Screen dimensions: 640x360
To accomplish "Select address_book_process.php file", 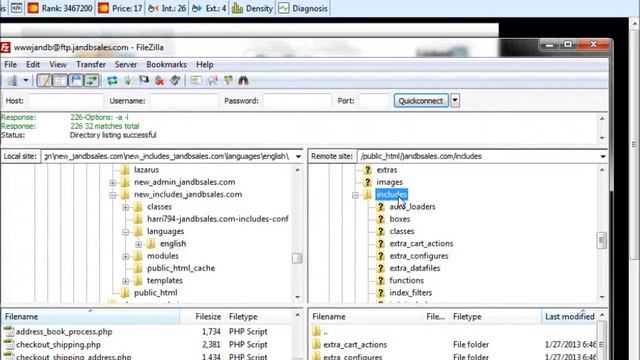I will tap(64, 332).
